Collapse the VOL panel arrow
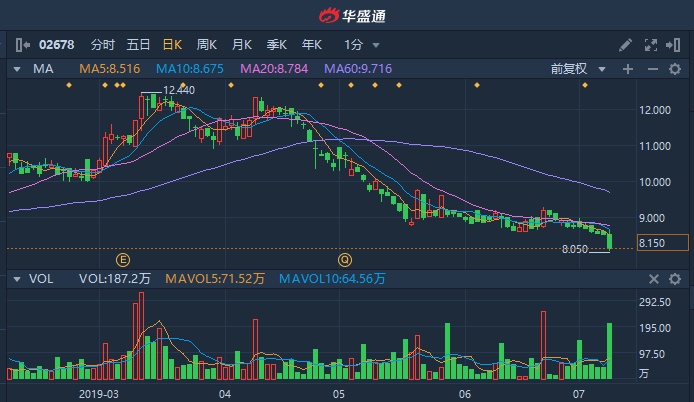 pyautogui.click(x=16, y=280)
